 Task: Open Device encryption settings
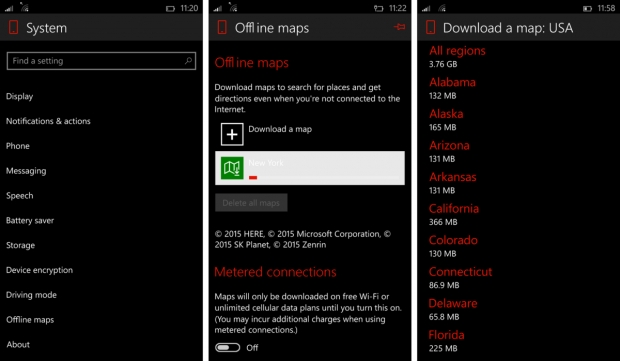click(40, 270)
